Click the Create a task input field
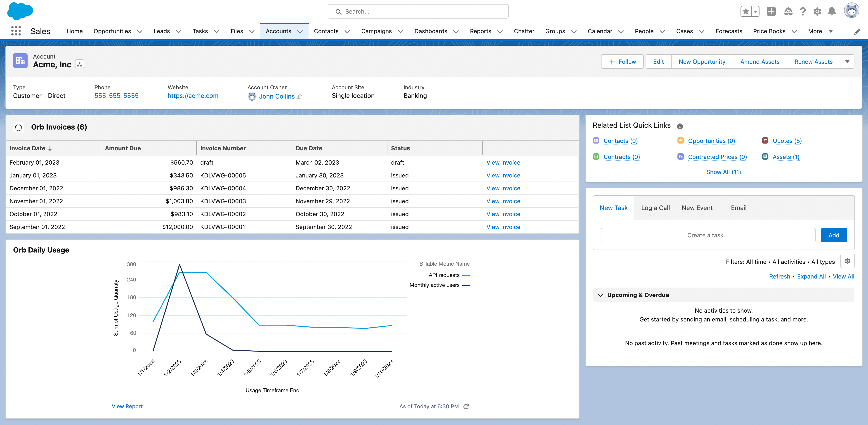868x425 pixels. click(708, 235)
